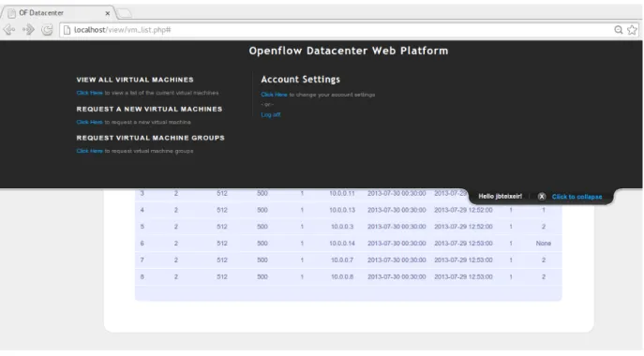Click the page icon in address bar

tap(67, 30)
